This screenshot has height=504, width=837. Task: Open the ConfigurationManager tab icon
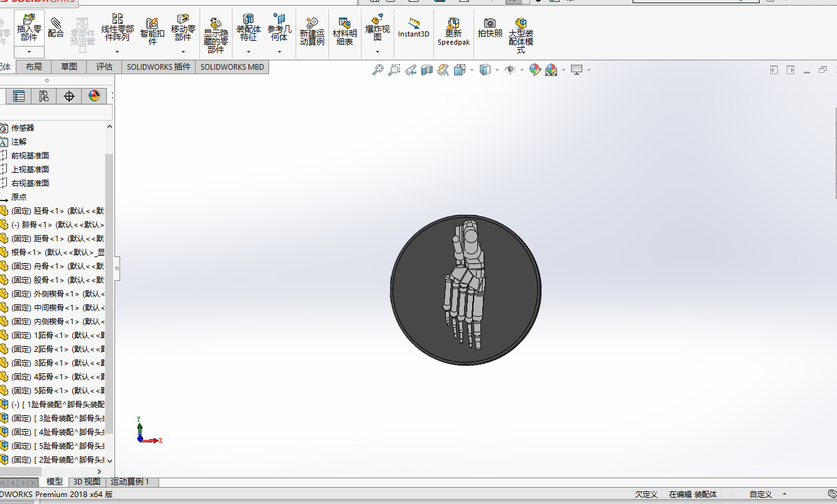click(43, 96)
